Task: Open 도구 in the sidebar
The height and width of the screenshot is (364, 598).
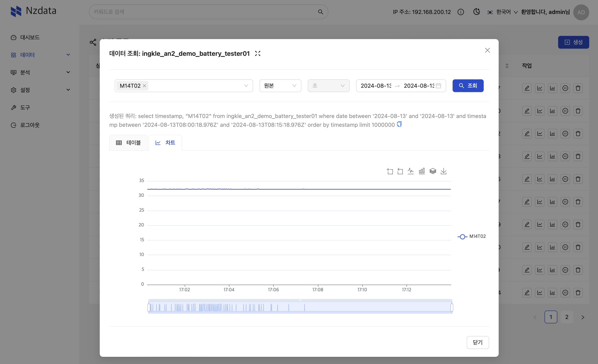Action: (25, 107)
